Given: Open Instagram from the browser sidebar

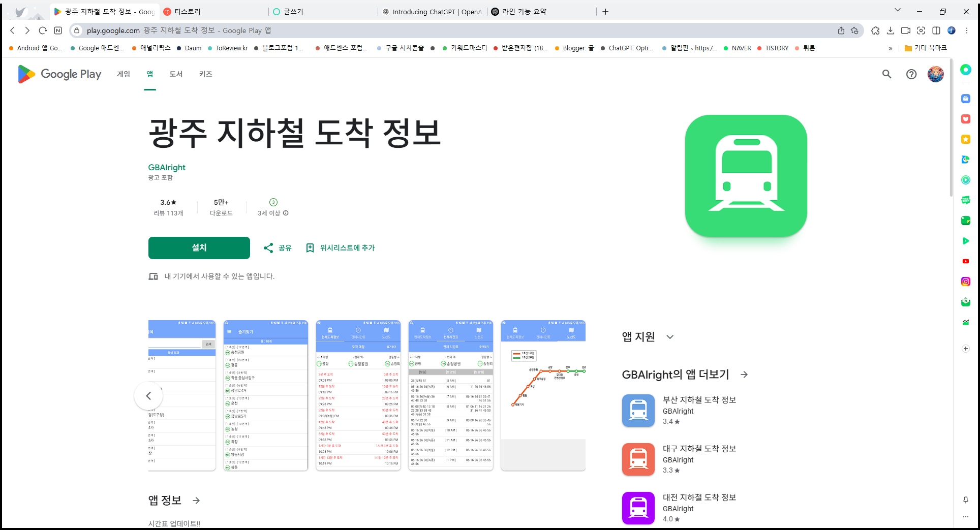Looking at the screenshot, I should (x=965, y=281).
